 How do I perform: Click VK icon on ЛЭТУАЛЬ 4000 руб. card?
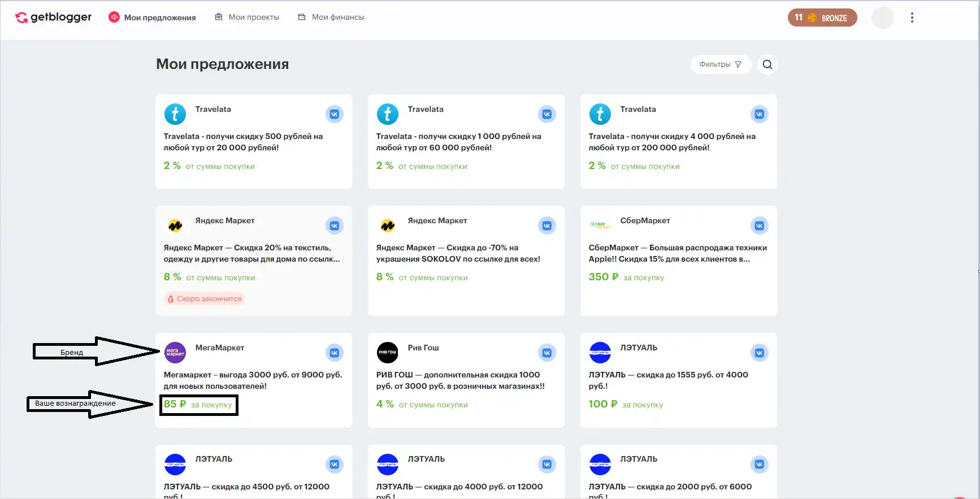tap(547, 465)
